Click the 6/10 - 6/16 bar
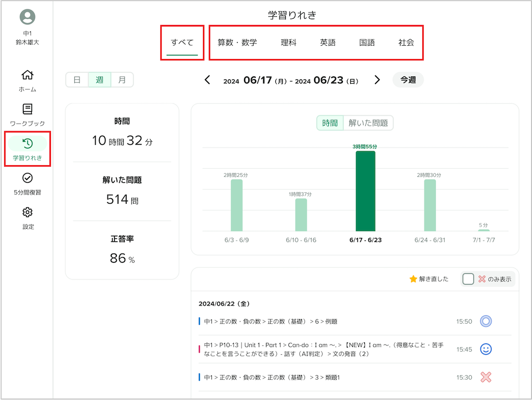Image resolution: width=532 pixels, height=400 pixels. [301, 215]
